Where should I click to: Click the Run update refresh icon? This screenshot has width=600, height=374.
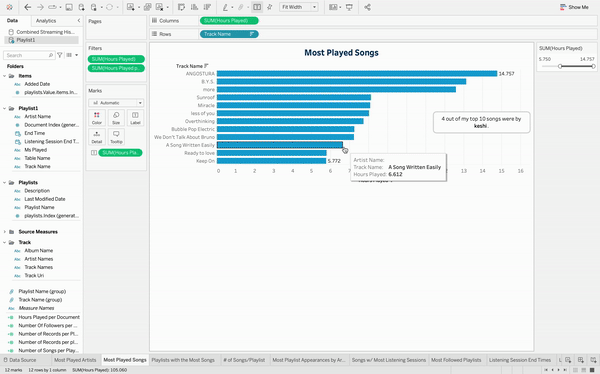coord(109,7)
